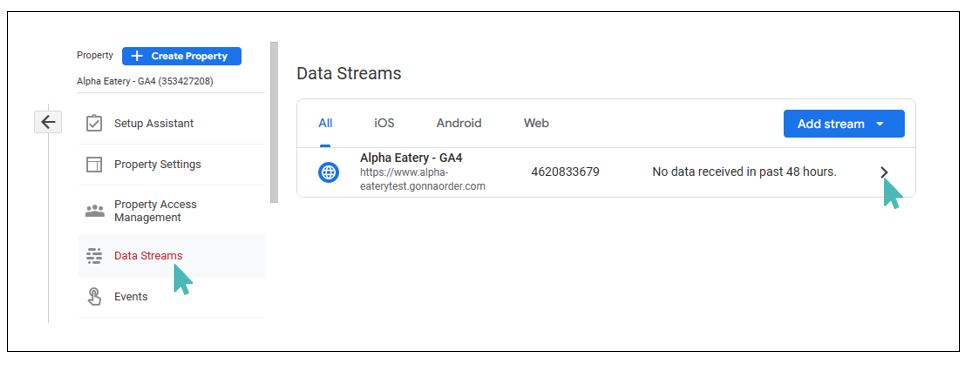The width and height of the screenshot is (968, 366).
Task: Open Events in sidebar
Action: (x=171, y=297)
